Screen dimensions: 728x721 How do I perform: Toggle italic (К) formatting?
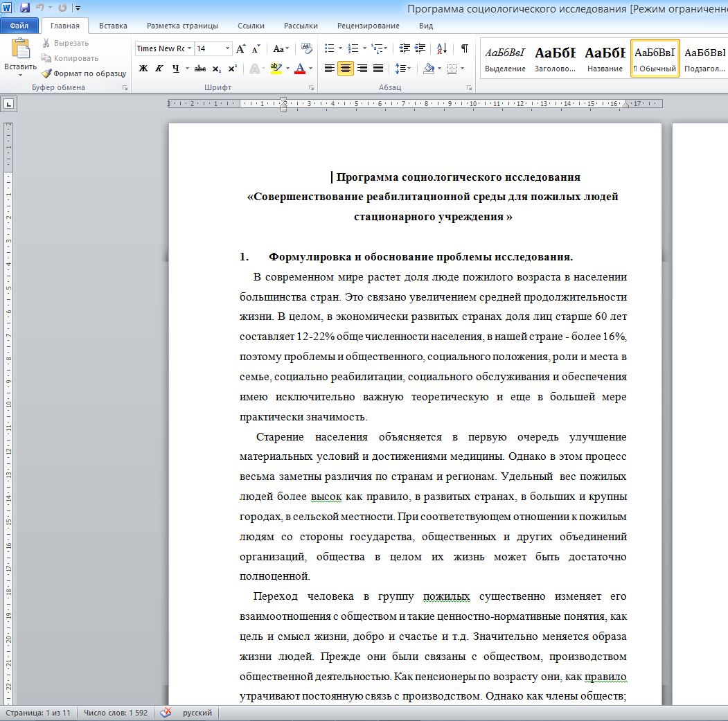coord(159,69)
